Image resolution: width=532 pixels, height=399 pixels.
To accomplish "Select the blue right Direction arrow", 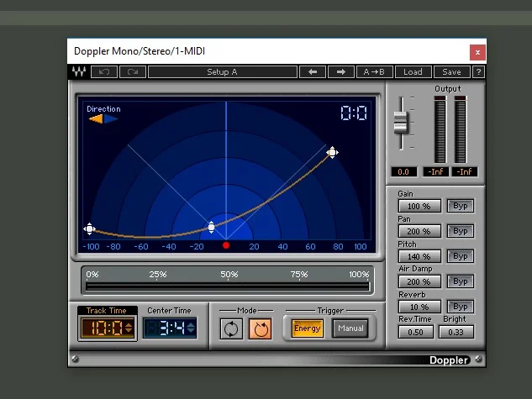I will pos(111,119).
